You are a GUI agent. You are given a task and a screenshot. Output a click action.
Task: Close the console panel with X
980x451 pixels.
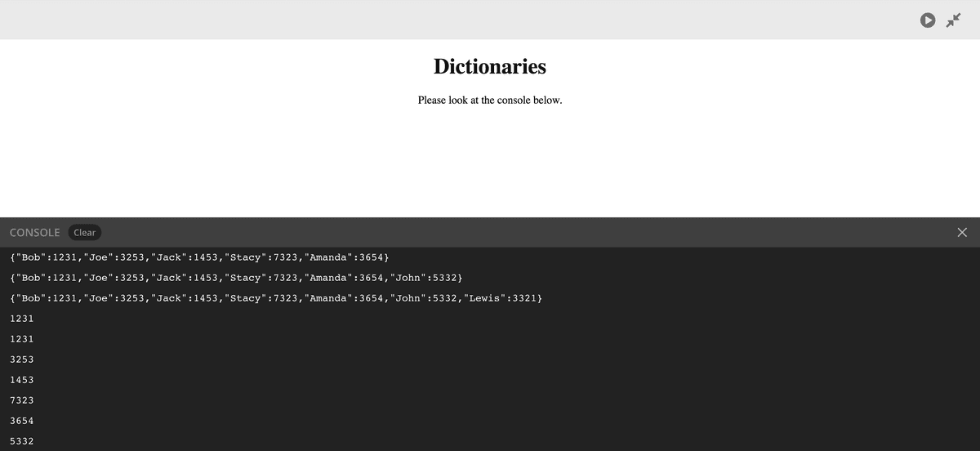[961, 233]
